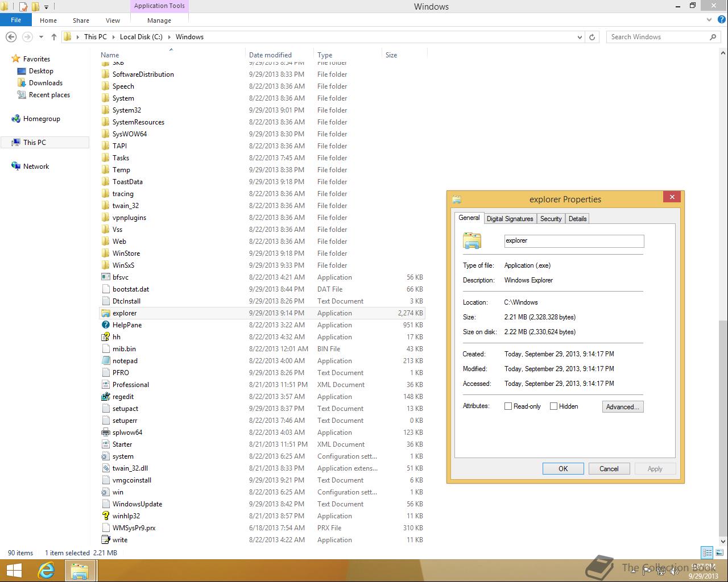Click the Back navigation arrow

click(11, 37)
